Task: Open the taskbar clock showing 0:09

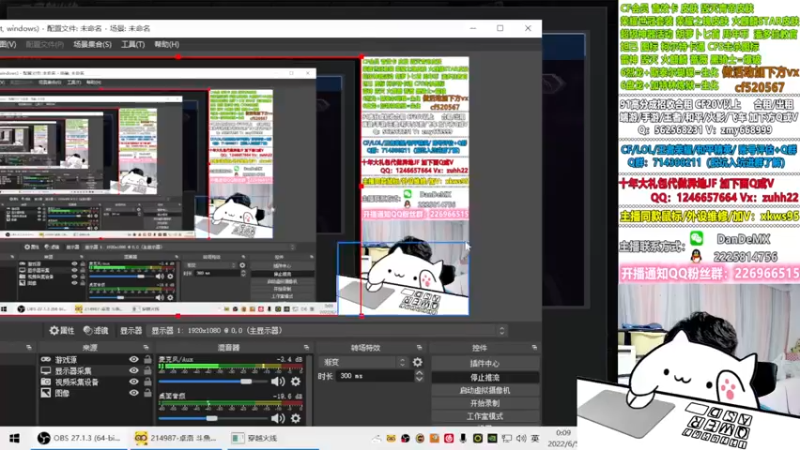Action: tap(563, 438)
